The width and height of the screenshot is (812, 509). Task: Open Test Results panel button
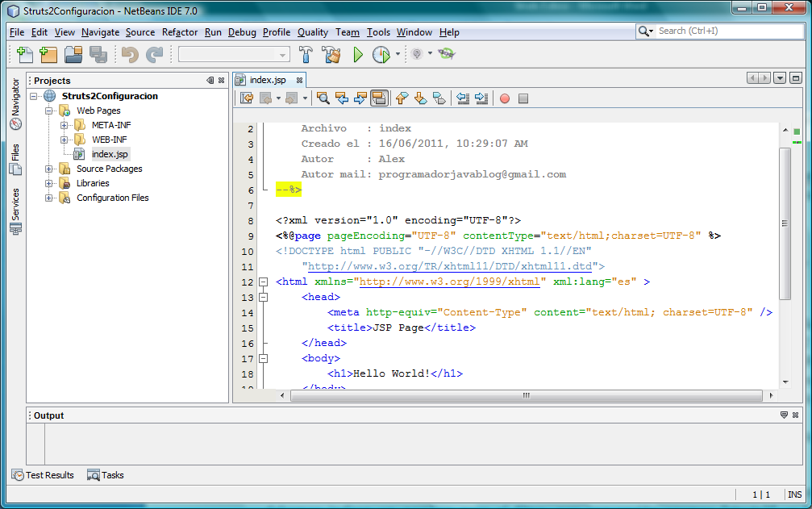pyautogui.click(x=44, y=475)
